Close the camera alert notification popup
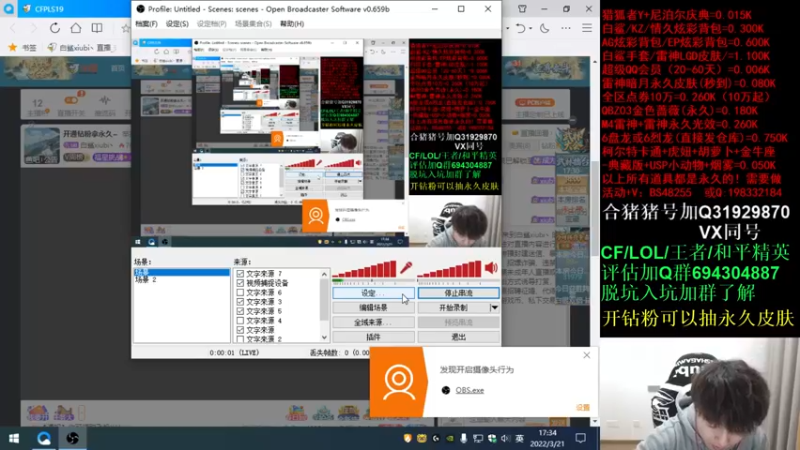Screen dimensions: 800x450 point(587,355)
